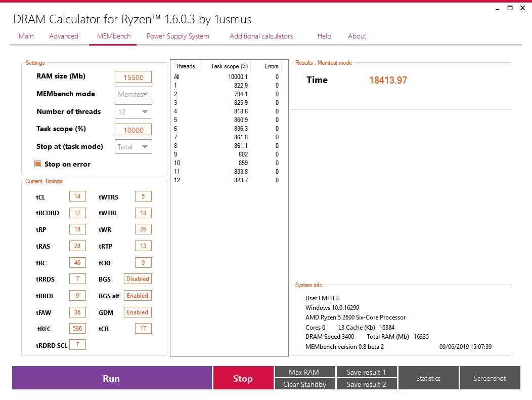Click the BGS alt Enabled value
Image resolution: width=532 pixels, height=400 pixels.
(138, 296)
